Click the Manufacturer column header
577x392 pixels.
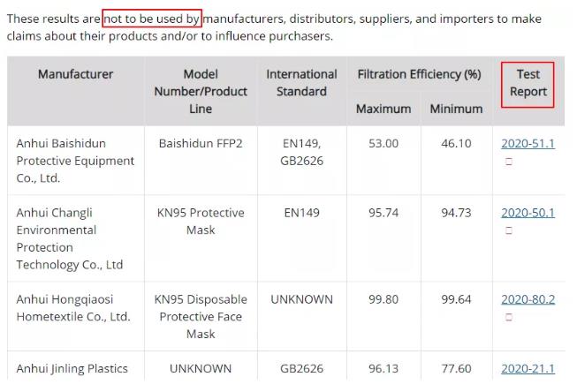(75, 74)
